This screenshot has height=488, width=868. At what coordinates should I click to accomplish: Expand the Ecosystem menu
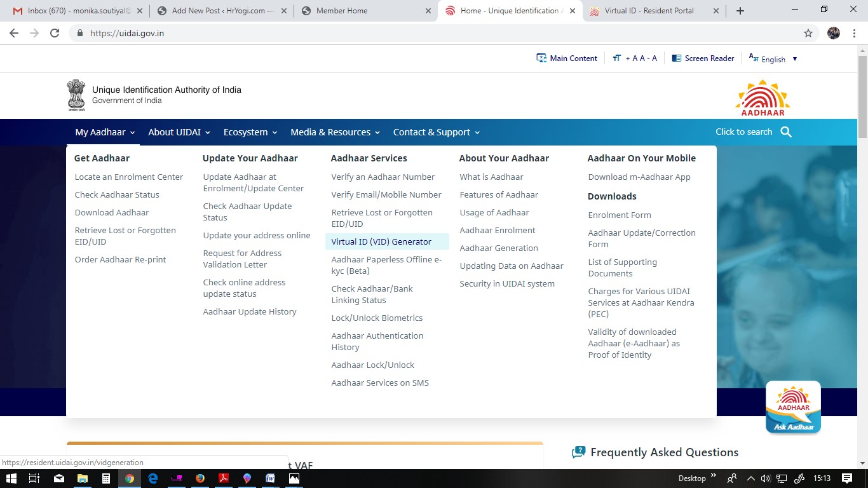250,132
